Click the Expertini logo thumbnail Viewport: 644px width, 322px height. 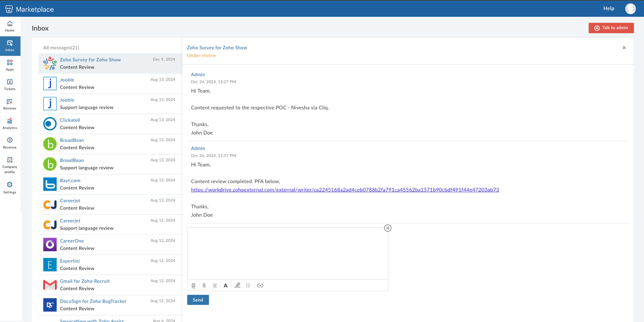point(50,265)
